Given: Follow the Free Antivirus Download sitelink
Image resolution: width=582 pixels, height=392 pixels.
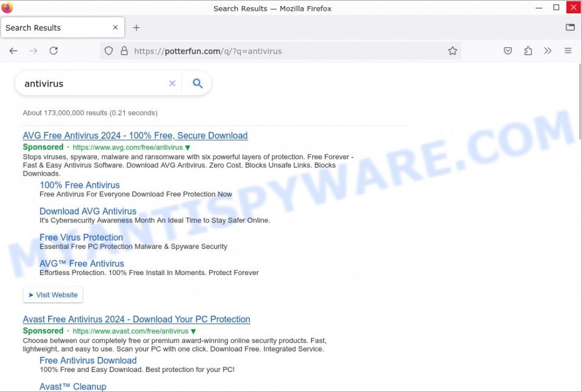Looking at the screenshot, I should pyautogui.click(x=88, y=360).
